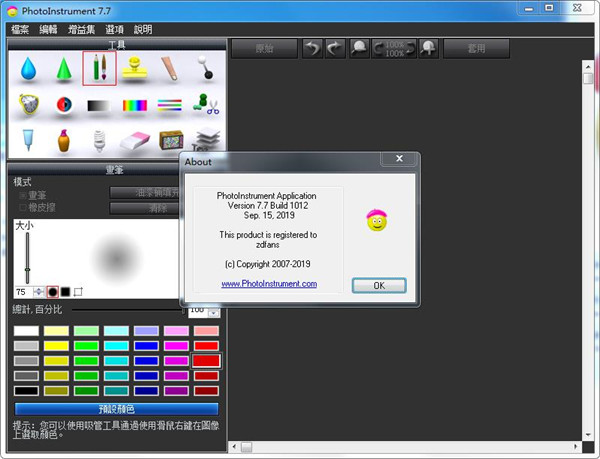Select the blue water drop blur tool

coord(28,69)
